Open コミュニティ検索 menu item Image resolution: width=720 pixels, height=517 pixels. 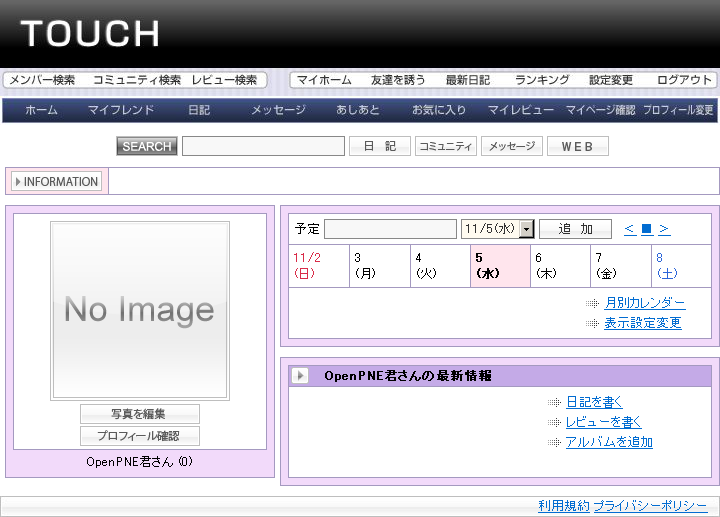click(137, 80)
